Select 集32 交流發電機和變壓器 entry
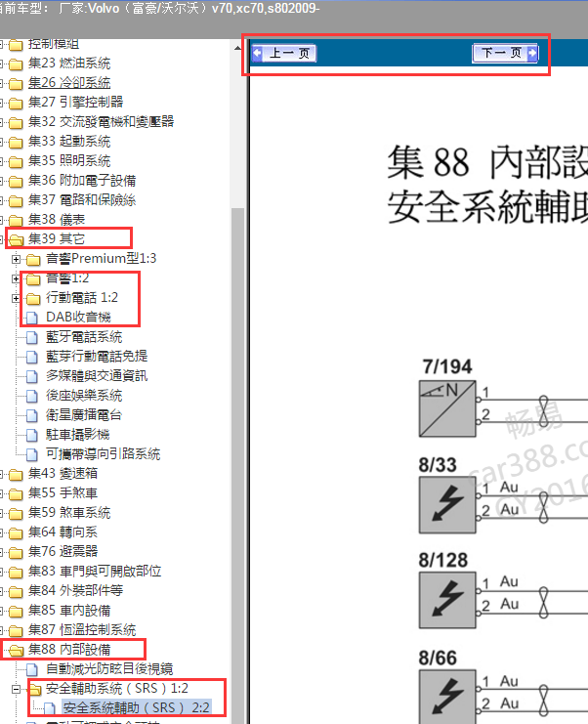 (101, 121)
